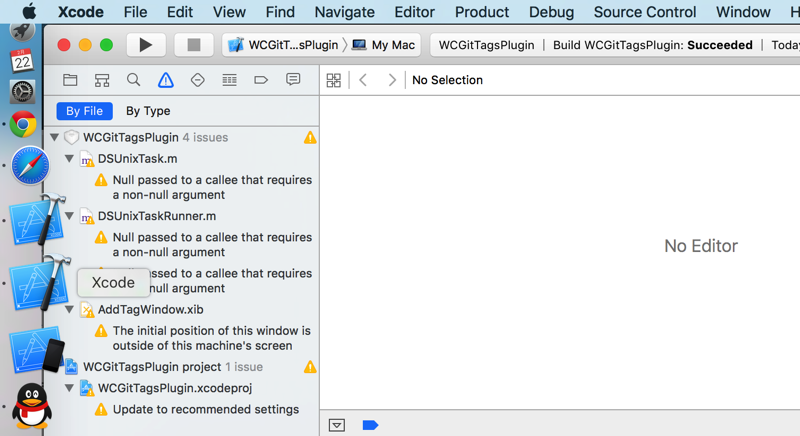This screenshot has height=436, width=800.
Task: Open the Debug menu
Action: point(551,12)
